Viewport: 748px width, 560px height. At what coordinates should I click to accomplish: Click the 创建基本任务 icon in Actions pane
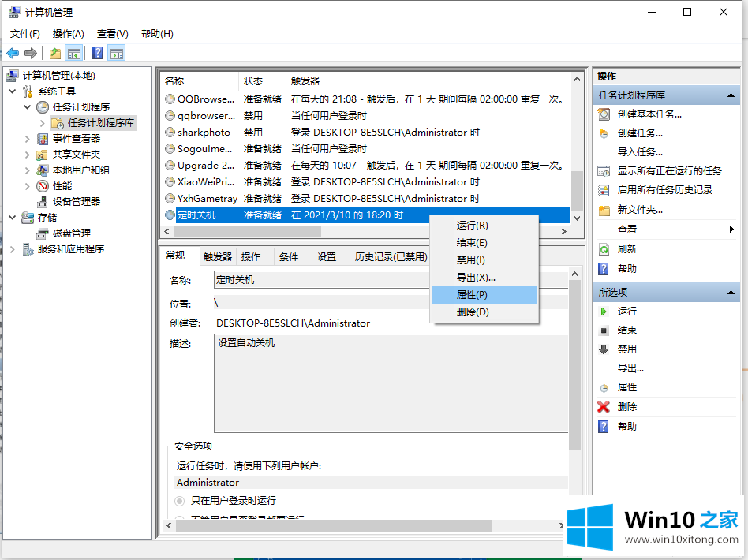[x=604, y=114]
